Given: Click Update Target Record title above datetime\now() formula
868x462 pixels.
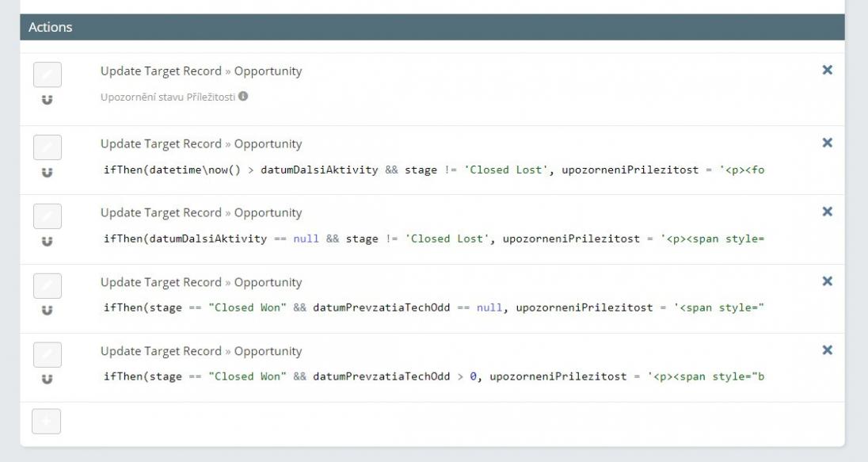Looking at the screenshot, I should (x=201, y=144).
